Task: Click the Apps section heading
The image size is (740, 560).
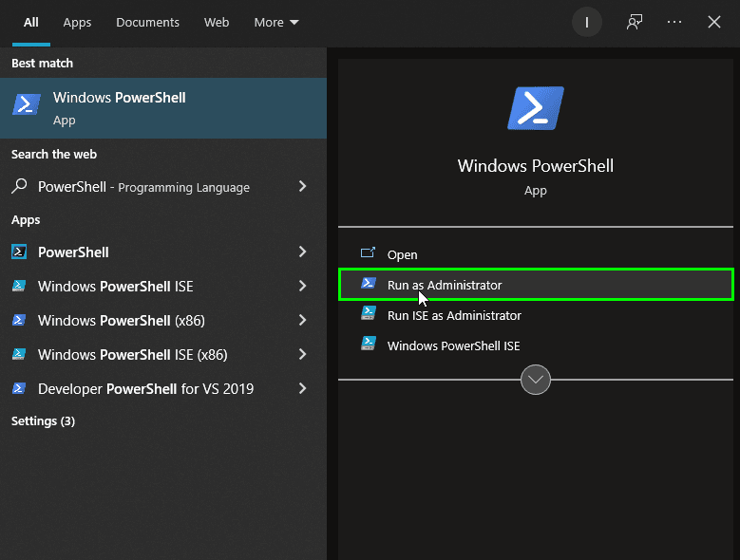Action: 26,220
